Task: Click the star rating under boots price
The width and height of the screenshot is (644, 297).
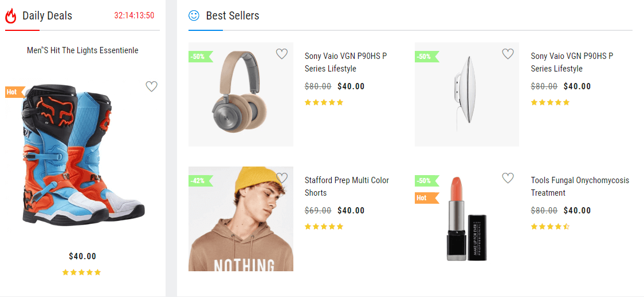Action: 82,272
